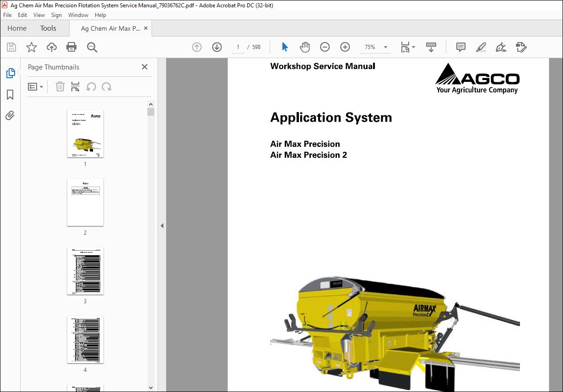Open the Find text magnifier tool
Screen dimensions: 563x392
(92, 47)
